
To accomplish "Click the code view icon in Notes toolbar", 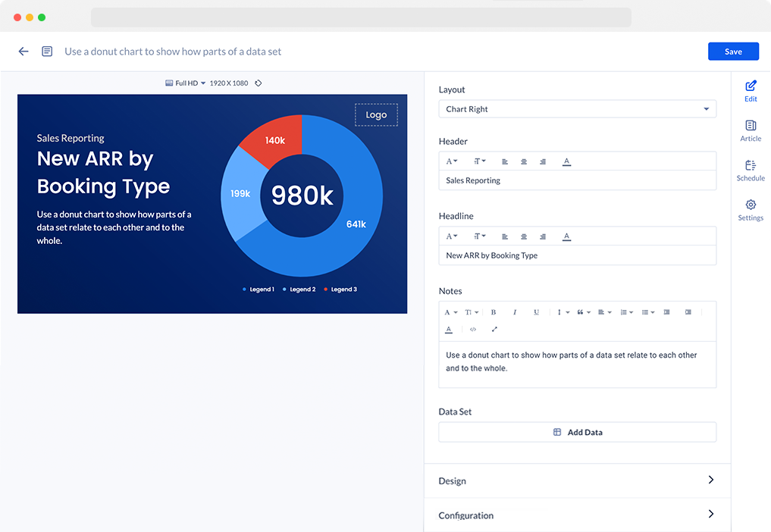I will (473, 330).
